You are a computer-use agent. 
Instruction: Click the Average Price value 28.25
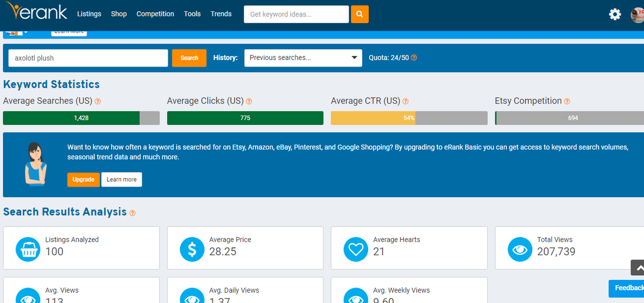[x=223, y=252]
